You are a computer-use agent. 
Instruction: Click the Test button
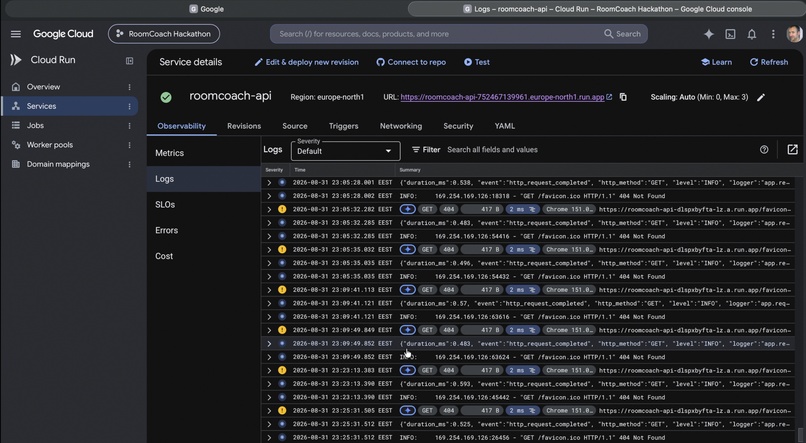coord(477,62)
